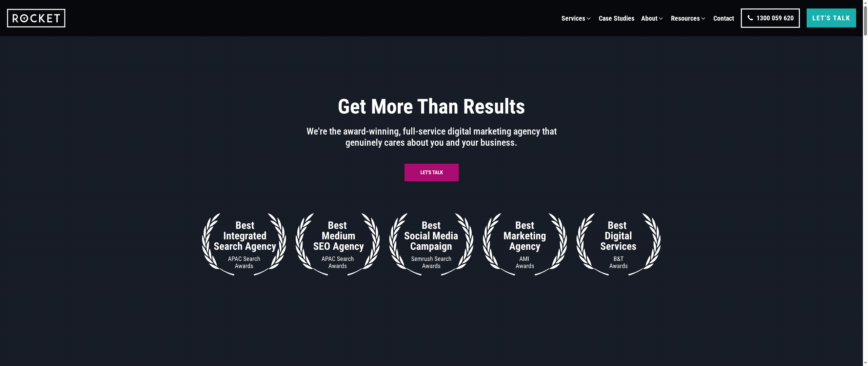Open the Case Studies page

tap(616, 19)
